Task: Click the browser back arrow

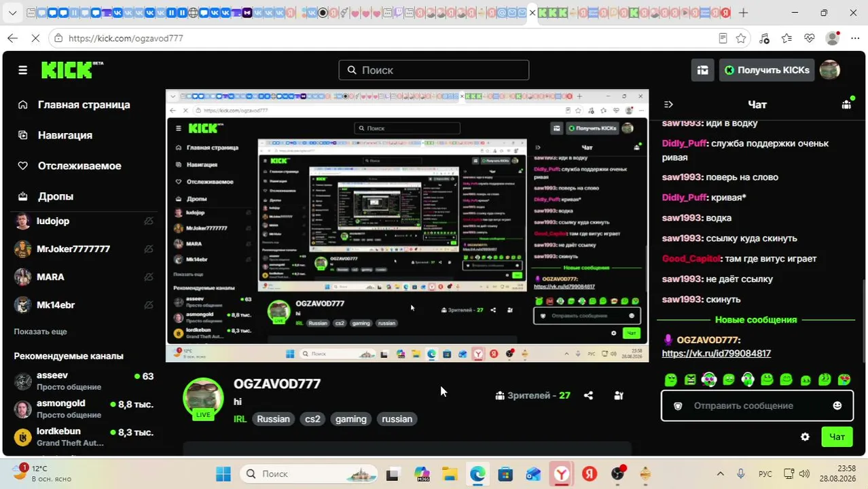Action: (x=12, y=39)
